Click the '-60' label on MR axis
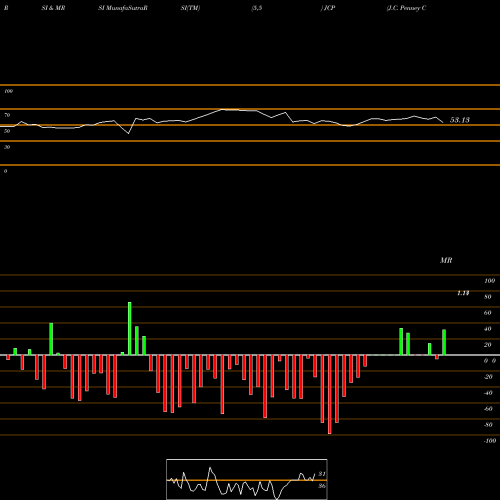Screen dimensions: 500x500 coord(488,409)
